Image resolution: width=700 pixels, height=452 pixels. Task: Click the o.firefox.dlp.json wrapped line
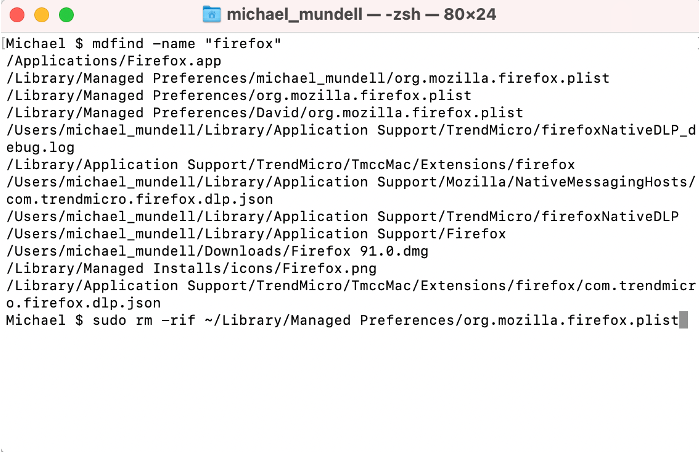(x=83, y=303)
